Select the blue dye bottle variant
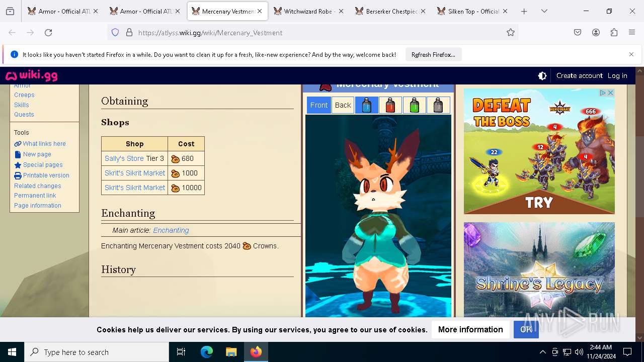Viewport: 644px width, 362px height. (367, 105)
